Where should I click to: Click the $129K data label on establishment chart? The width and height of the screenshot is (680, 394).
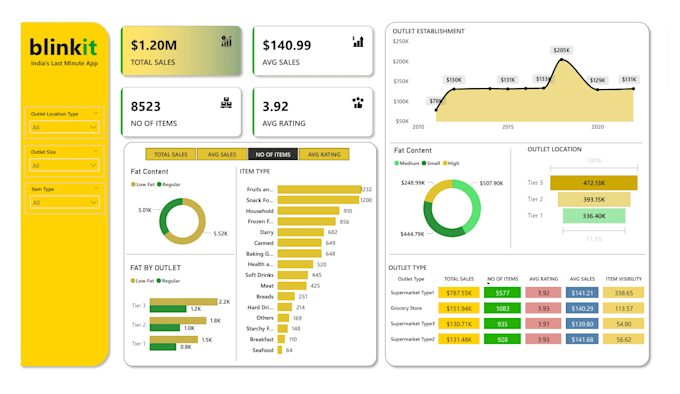point(598,80)
